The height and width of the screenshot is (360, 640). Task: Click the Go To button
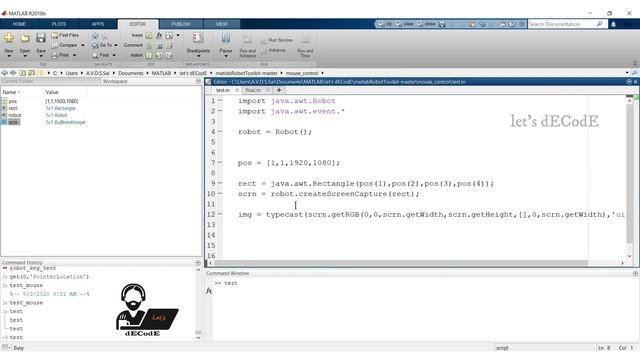coord(102,45)
